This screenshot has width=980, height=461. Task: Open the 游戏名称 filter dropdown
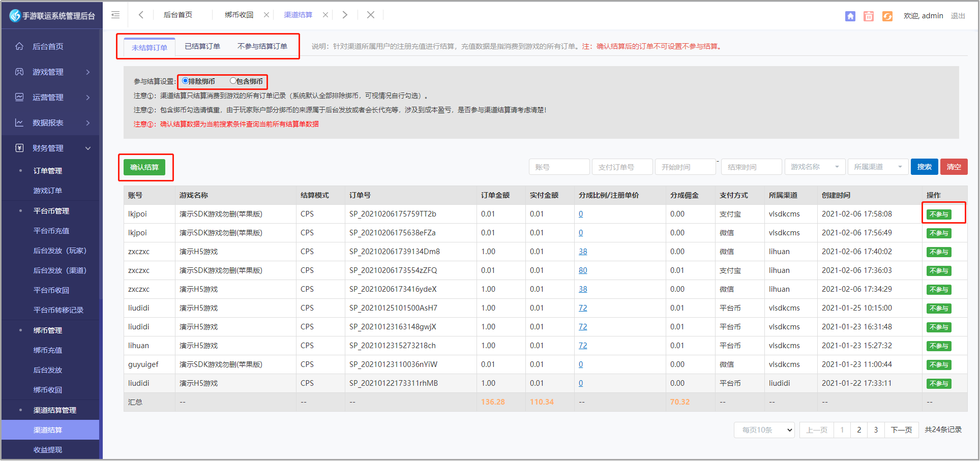point(815,167)
